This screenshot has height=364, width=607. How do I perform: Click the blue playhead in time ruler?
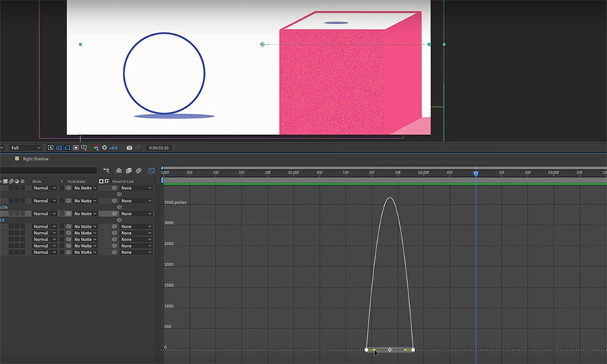476,173
